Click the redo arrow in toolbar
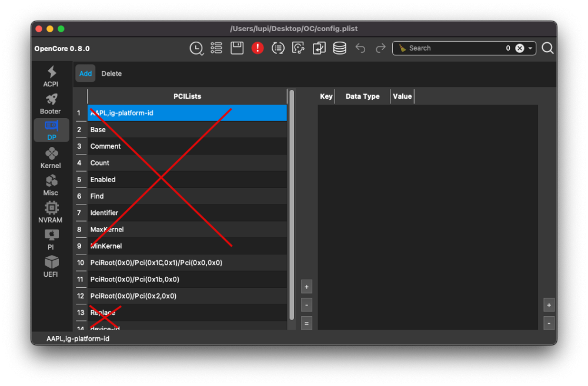Screen dimensions: 588x386 380,48
